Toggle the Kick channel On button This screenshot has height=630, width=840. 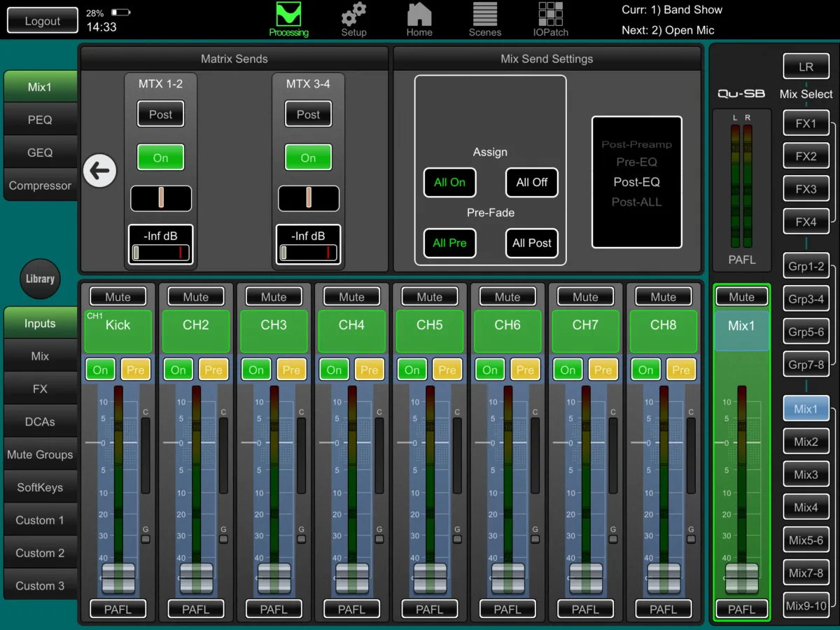click(100, 370)
